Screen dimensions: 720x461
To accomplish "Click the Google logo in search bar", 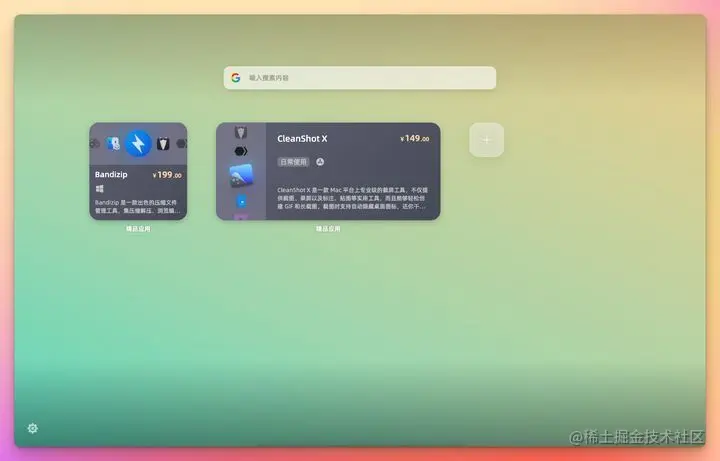I will (x=236, y=78).
